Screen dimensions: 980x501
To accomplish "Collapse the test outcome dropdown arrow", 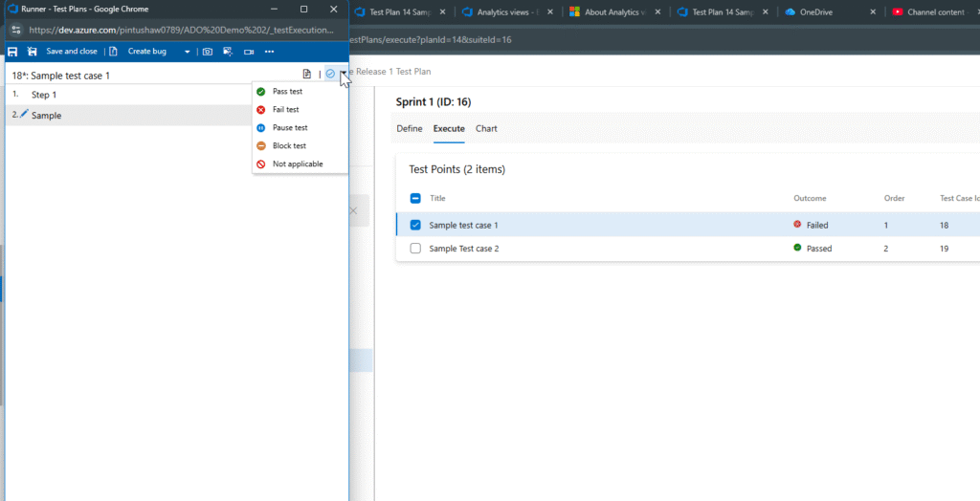I will click(x=343, y=74).
